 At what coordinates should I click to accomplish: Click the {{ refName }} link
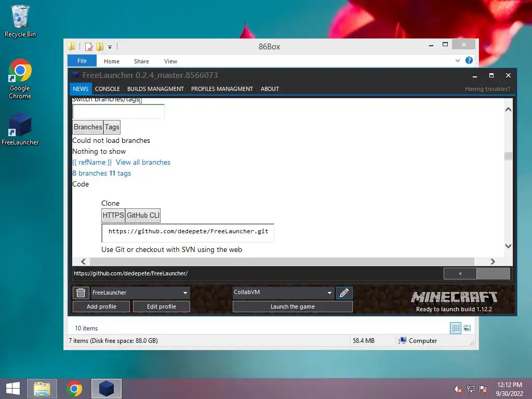[x=92, y=162]
